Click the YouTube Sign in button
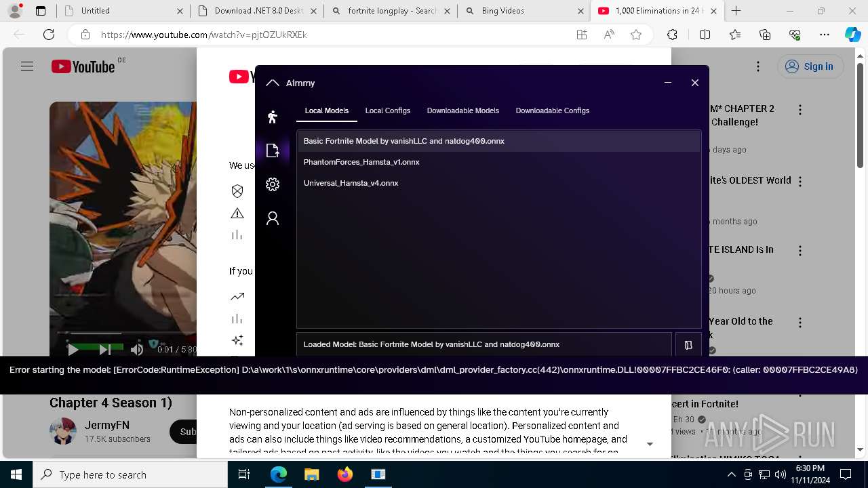Screen dimensions: 868x488 (810, 66)
